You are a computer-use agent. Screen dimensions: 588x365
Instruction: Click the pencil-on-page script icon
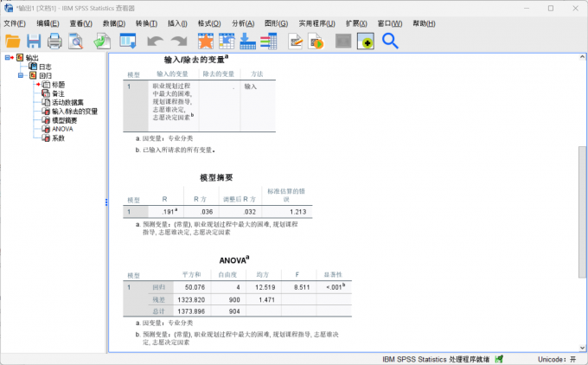[x=296, y=42]
